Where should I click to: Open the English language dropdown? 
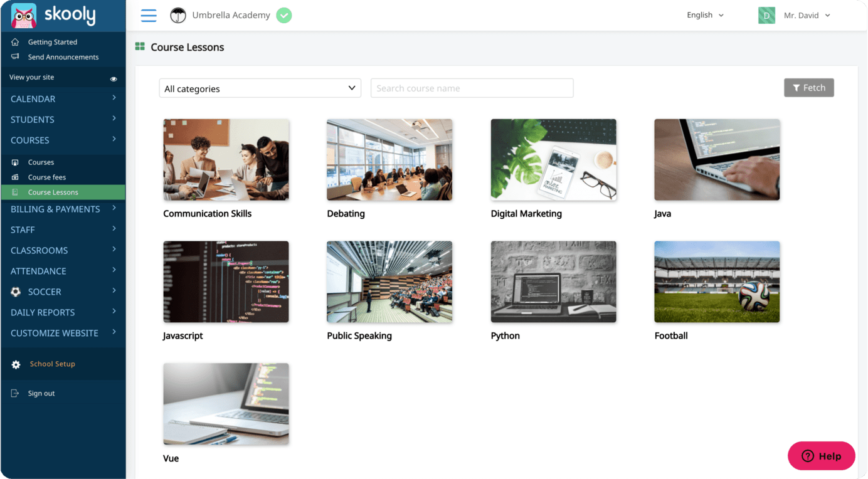[x=705, y=14]
